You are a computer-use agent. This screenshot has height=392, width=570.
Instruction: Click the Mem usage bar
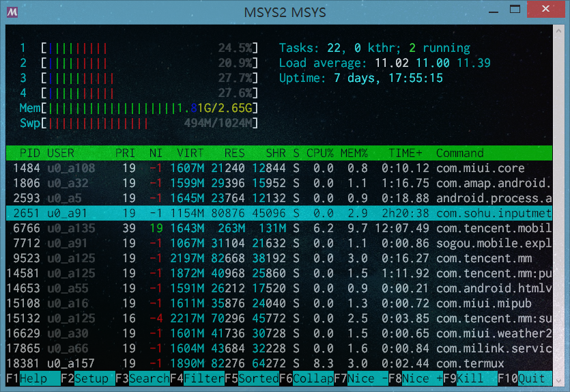(x=139, y=108)
